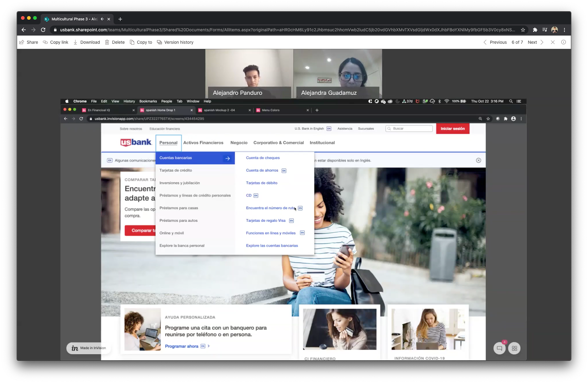Click the usbank.invisionapp.com address bar

282,119
